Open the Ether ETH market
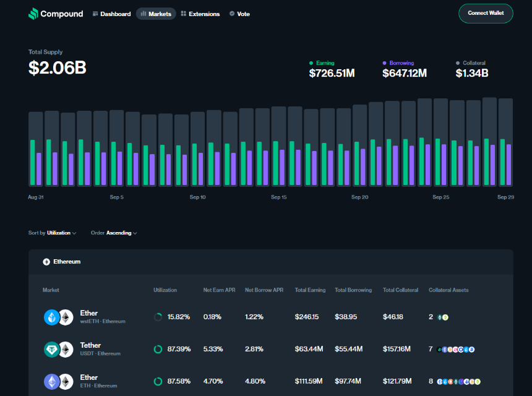 coord(271,381)
